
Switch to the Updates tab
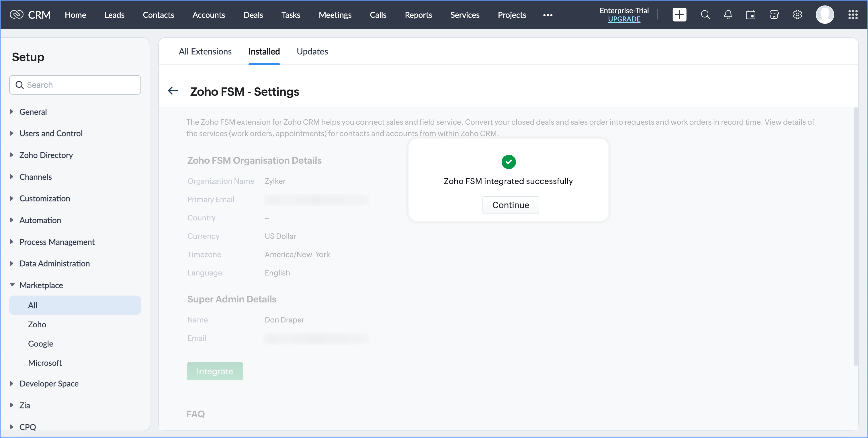[x=312, y=52]
